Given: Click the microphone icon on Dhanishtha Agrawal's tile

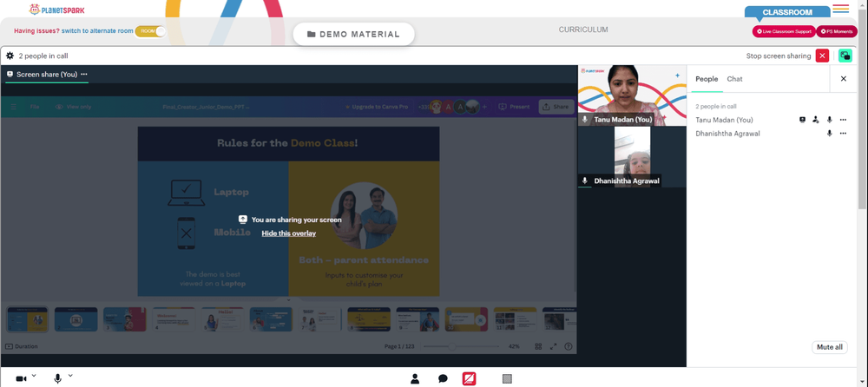Looking at the screenshot, I should (x=585, y=181).
